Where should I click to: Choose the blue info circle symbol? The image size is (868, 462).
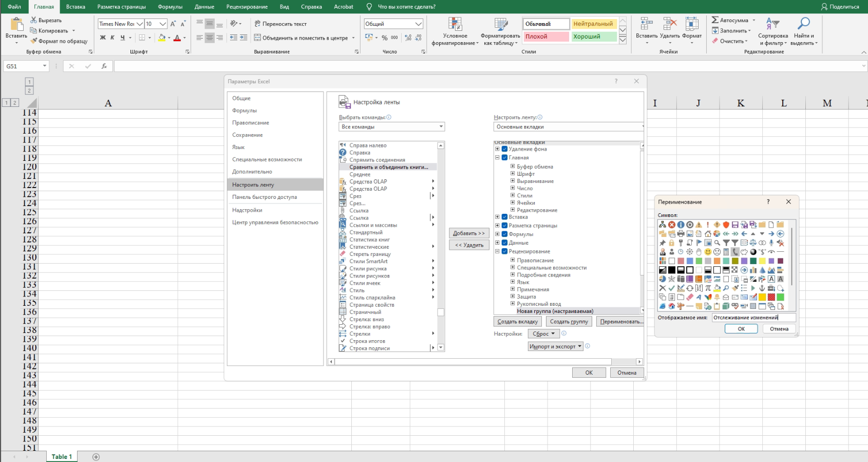click(681, 225)
